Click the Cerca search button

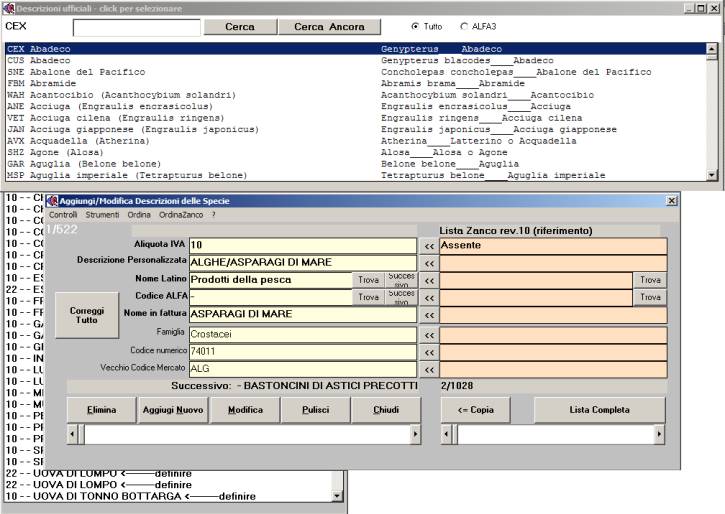click(240, 27)
